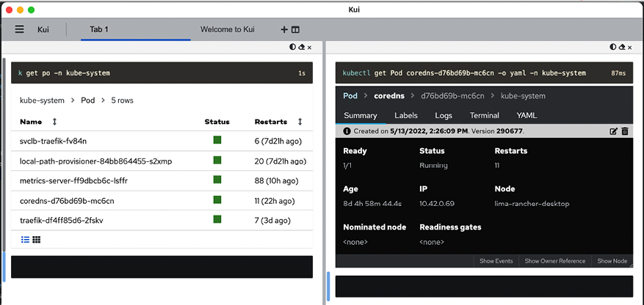The height and width of the screenshot is (305, 644).
Task: Add a new tab with plus icon
Action: [283, 29]
